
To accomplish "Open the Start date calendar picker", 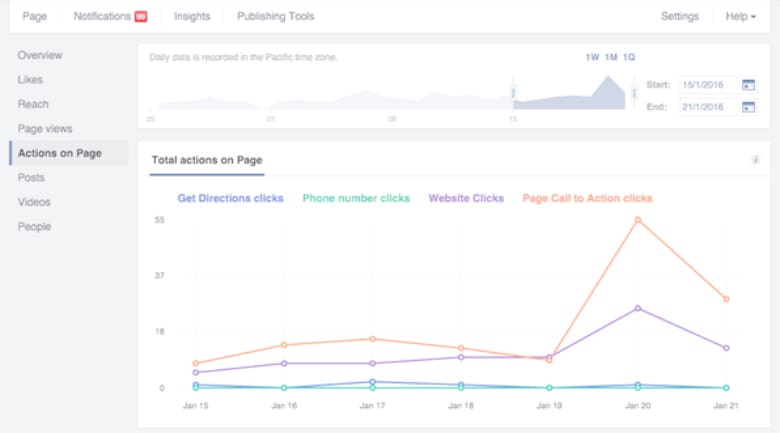I will click(748, 85).
